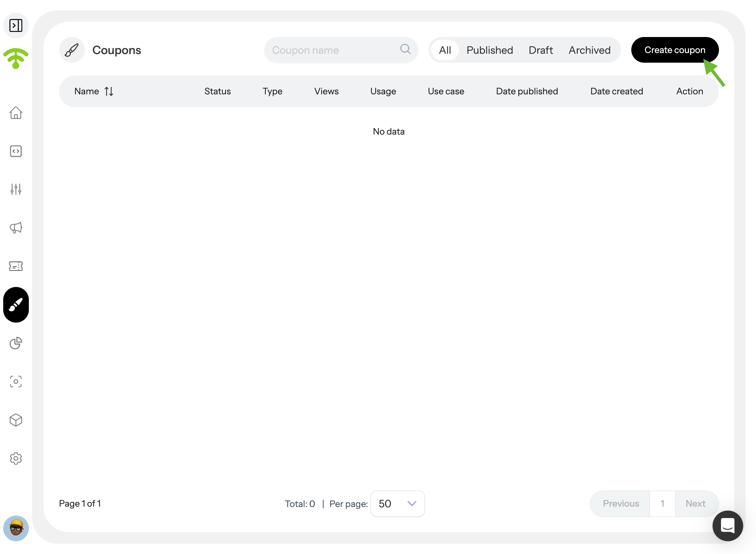Click the Usage column header
The image size is (756, 554).
(383, 92)
